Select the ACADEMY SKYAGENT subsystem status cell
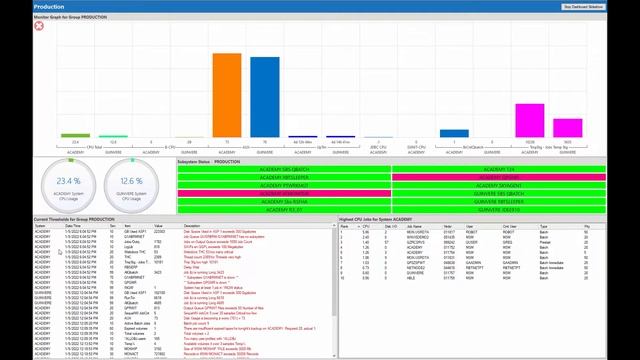Screen dimensions: 640x360 tap(499, 186)
